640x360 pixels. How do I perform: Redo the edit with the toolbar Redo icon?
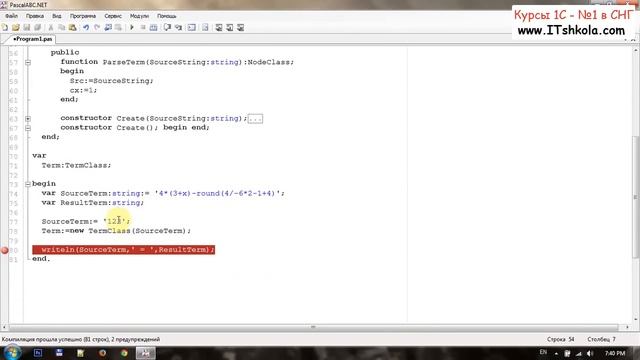(x=97, y=27)
